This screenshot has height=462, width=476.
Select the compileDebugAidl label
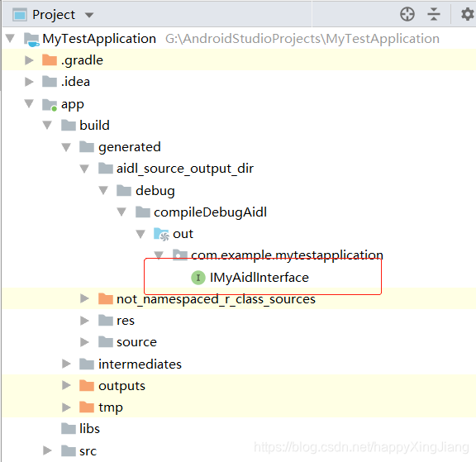coord(211,212)
